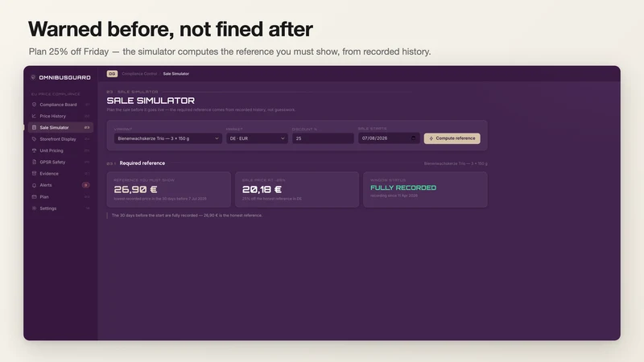Image resolution: width=644 pixels, height=362 pixels.
Task: Select the Sale Simulator sidebar item
Action: [61, 127]
